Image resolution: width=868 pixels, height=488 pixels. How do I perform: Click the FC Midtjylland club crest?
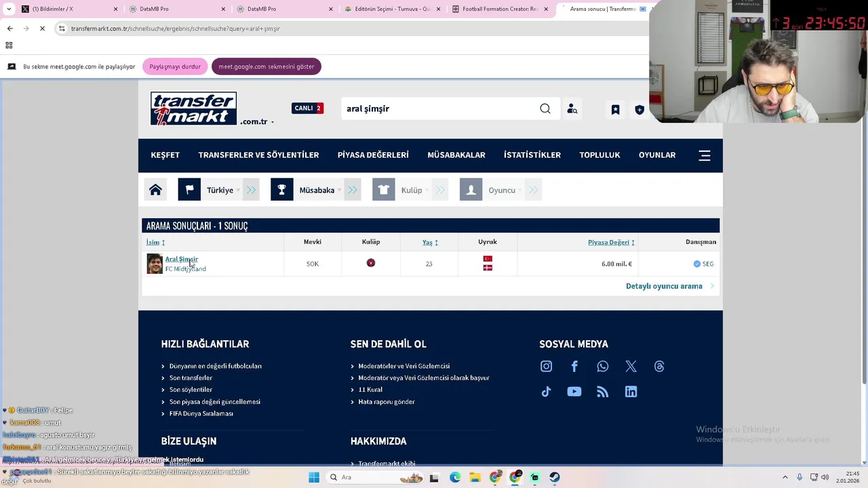371,263
